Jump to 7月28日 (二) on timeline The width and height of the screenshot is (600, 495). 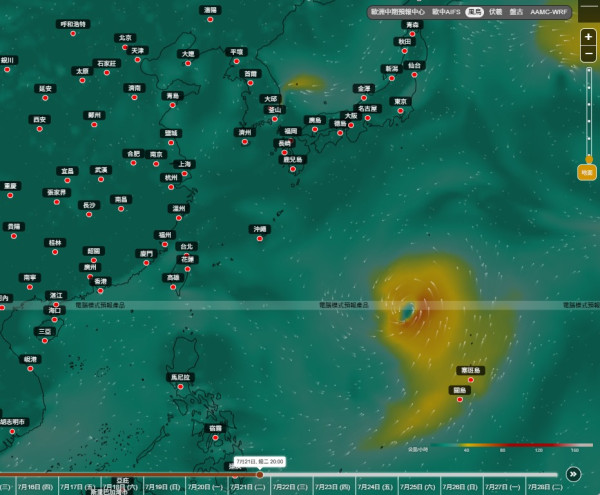546,487
